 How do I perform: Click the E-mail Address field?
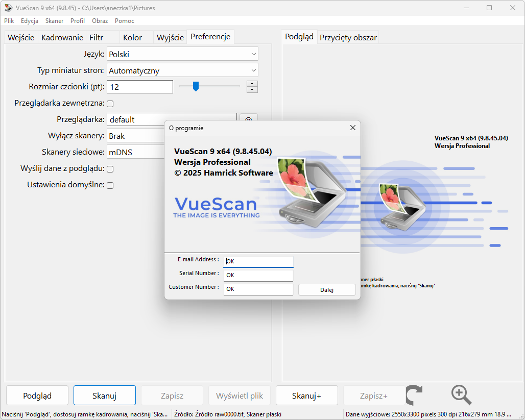[x=258, y=261]
